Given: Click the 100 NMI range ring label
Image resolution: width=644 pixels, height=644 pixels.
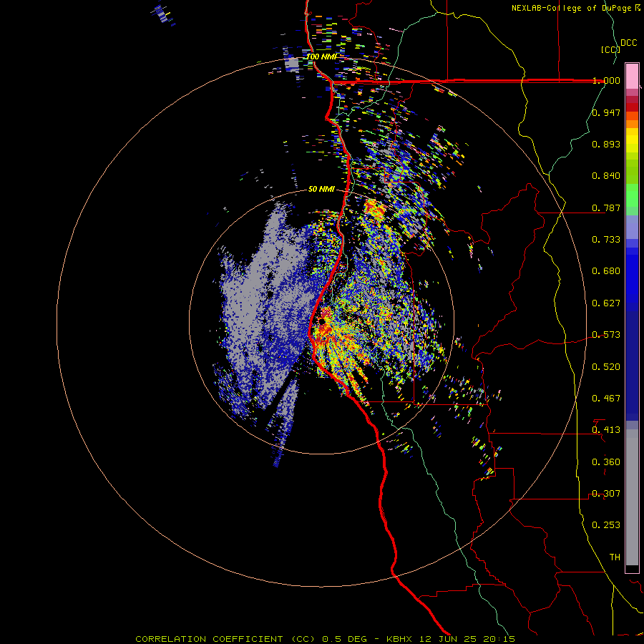Looking at the screenshot, I should (321, 57).
